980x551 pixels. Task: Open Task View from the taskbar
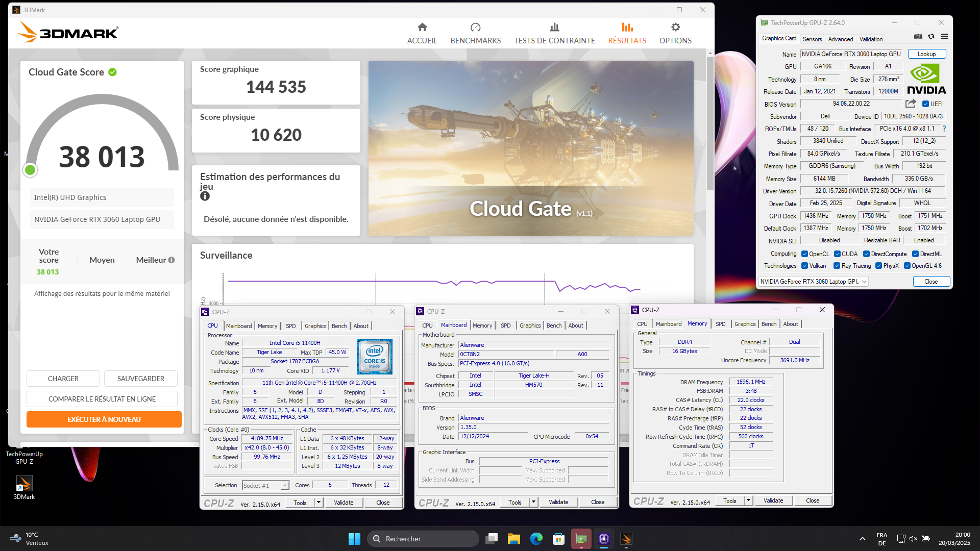click(492, 539)
